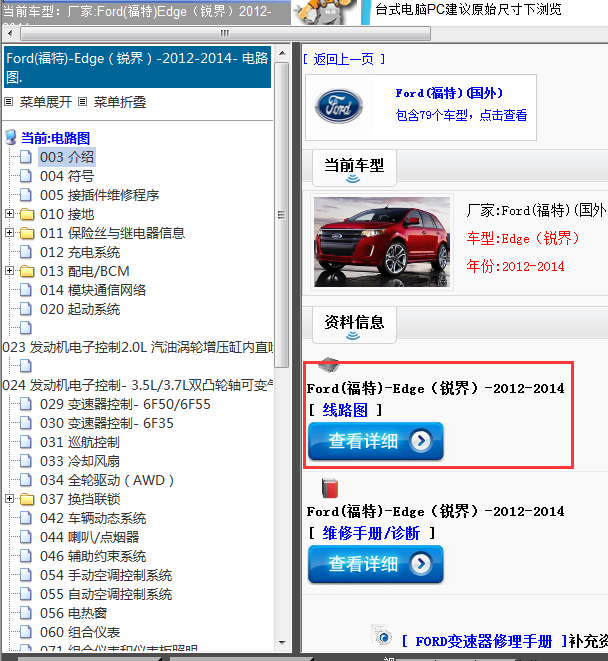Select tree item 054 手动空调控制系统
The height and width of the screenshot is (661, 608).
point(106,575)
